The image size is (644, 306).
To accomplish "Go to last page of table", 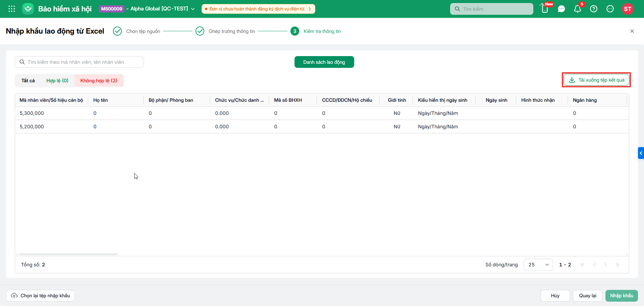I will (618, 265).
